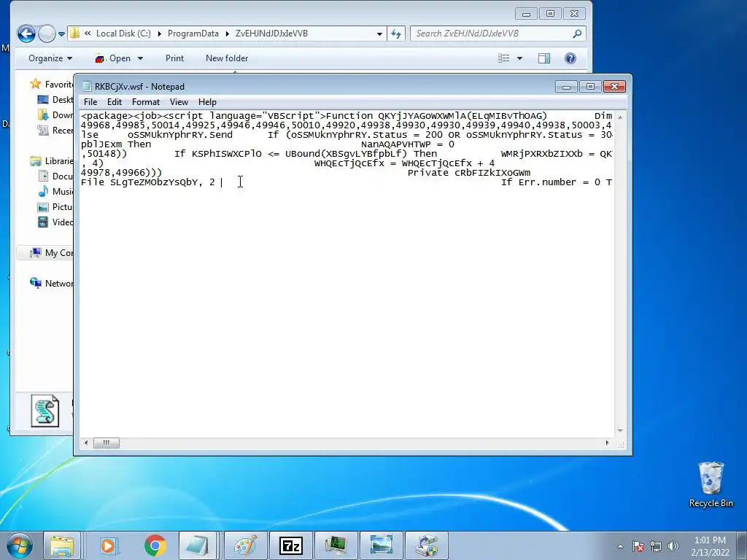Select Music library in navigation pane
The height and width of the screenshot is (560, 747).
click(55, 192)
